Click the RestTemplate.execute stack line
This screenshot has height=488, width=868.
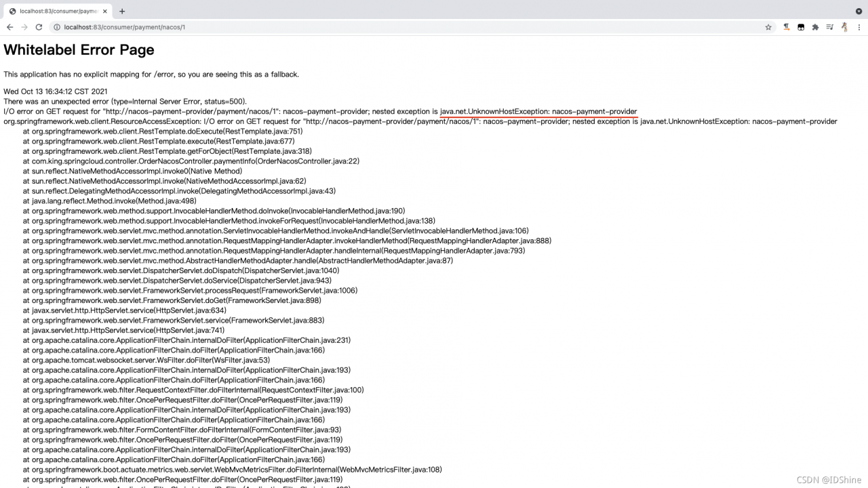[159, 142]
